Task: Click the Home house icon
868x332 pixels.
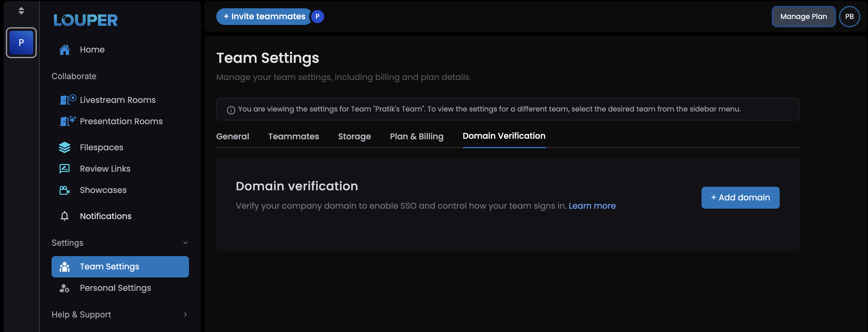Action: [x=64, y=50]
